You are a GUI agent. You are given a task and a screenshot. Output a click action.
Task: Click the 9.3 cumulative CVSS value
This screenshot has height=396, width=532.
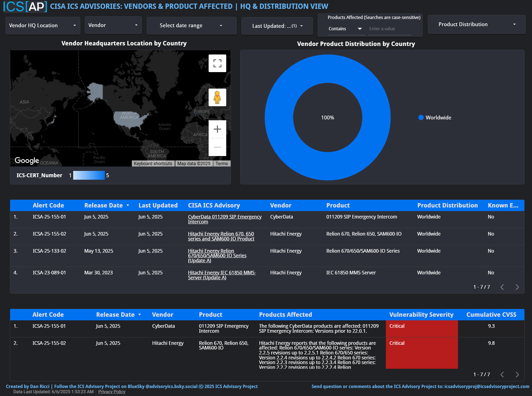[x=491, y=326]
